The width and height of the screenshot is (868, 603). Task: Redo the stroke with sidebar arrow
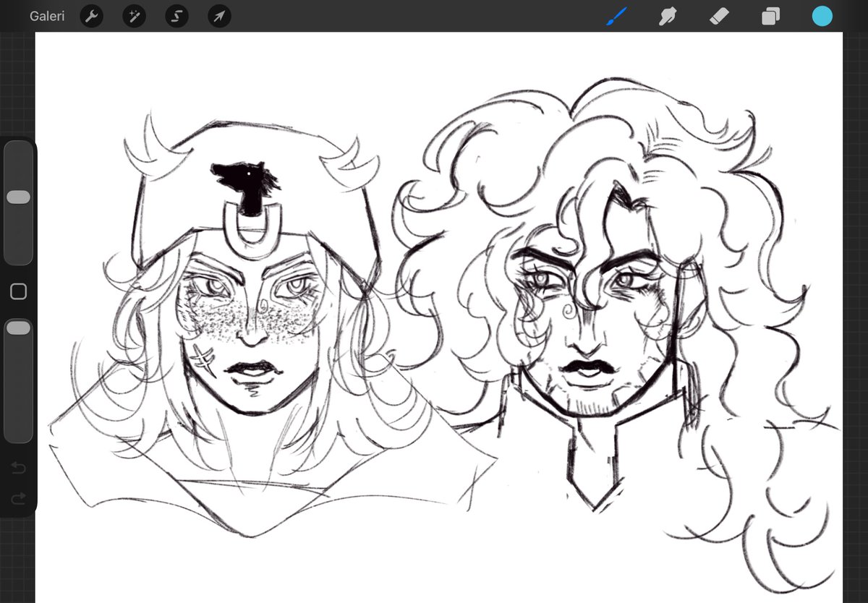pos(19,497)
